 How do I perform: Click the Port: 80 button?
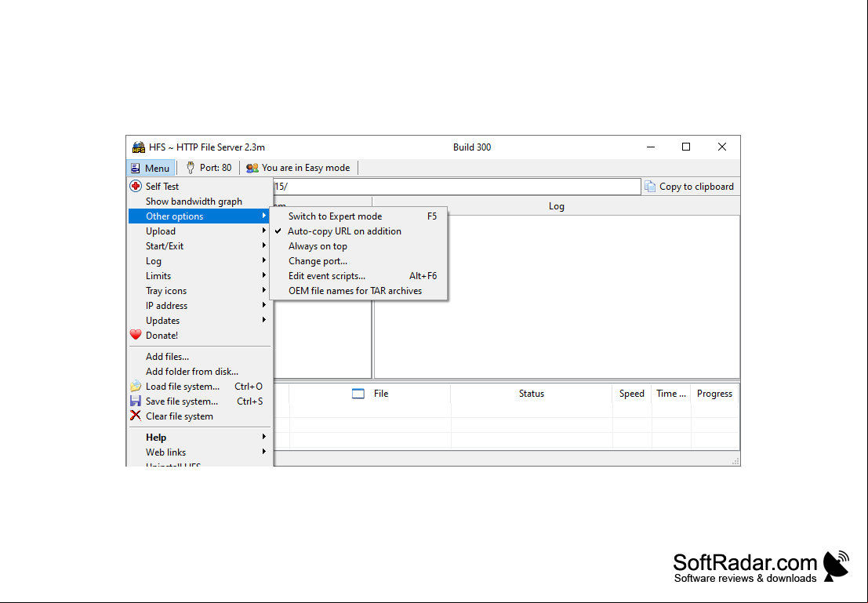tap(208, 168)
